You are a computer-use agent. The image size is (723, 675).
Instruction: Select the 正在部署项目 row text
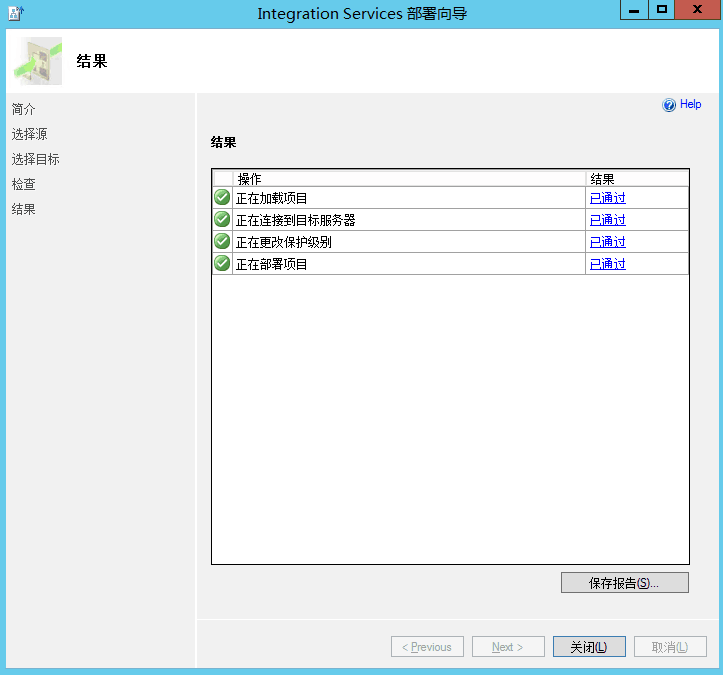[x=272, y=264]
